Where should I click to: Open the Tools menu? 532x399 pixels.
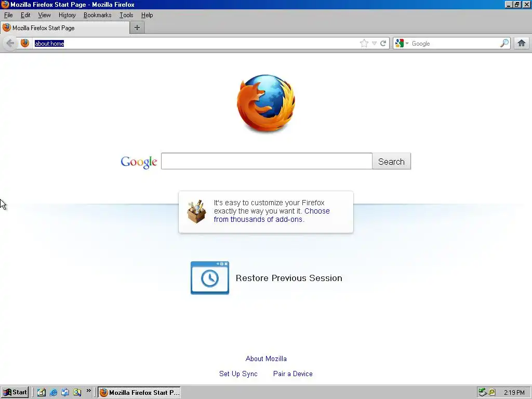(x=126, y=15)
